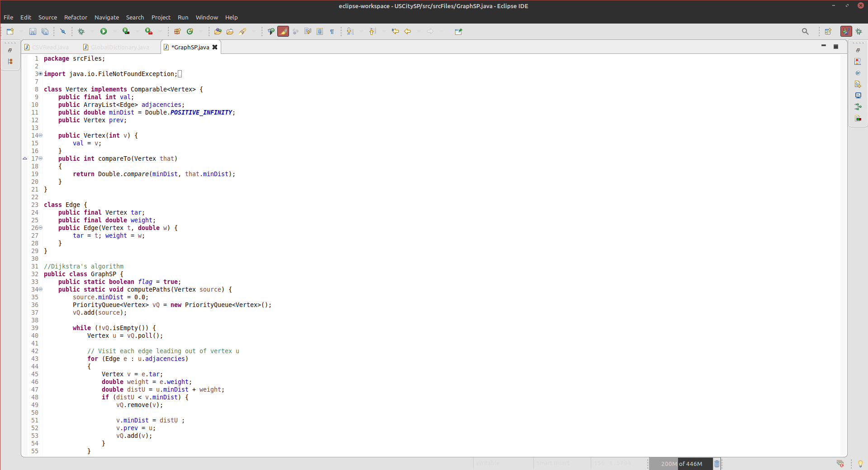
Task: Open the Navigate menu
Action: (x=107, y=17)
